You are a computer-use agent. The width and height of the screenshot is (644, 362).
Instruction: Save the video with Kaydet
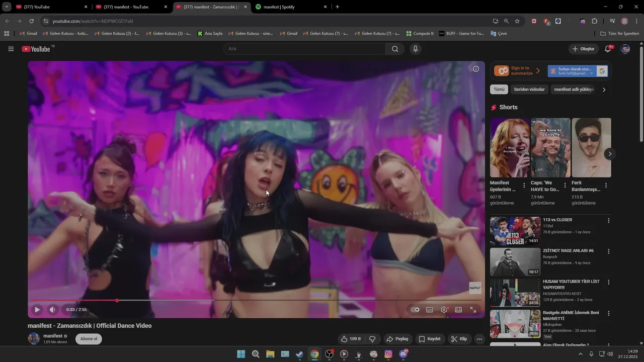coord(430,339)
